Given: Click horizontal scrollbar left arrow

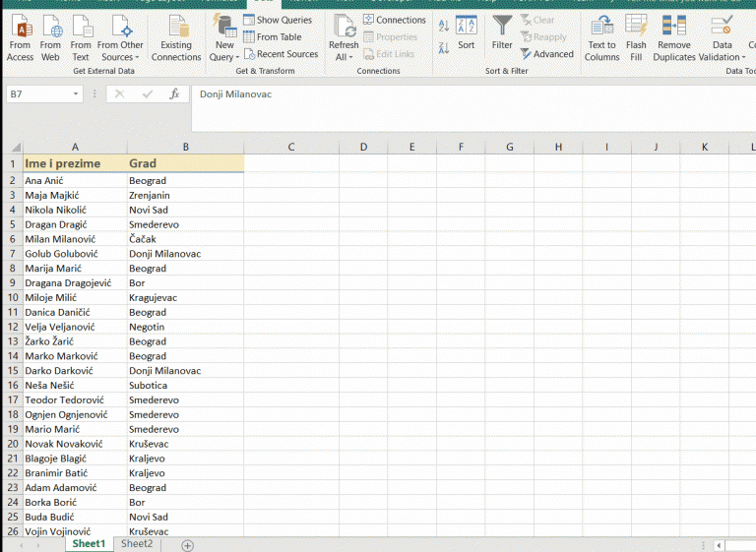Looking at the screenshot, I should click(720, 545).
